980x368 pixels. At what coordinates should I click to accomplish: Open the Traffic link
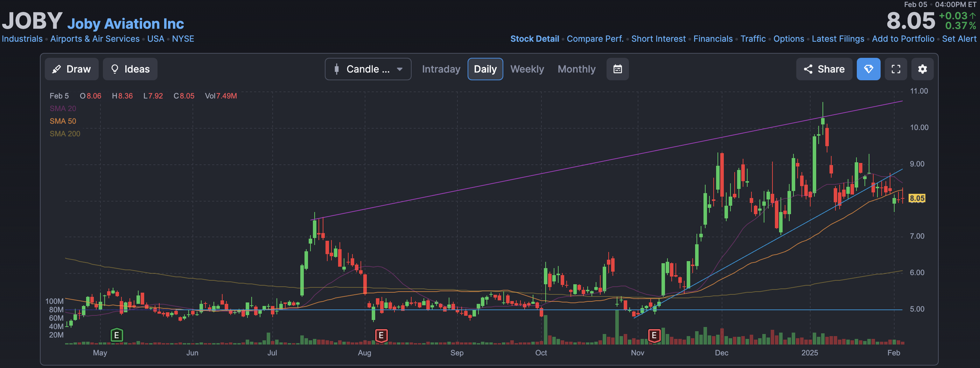[753, 39]
